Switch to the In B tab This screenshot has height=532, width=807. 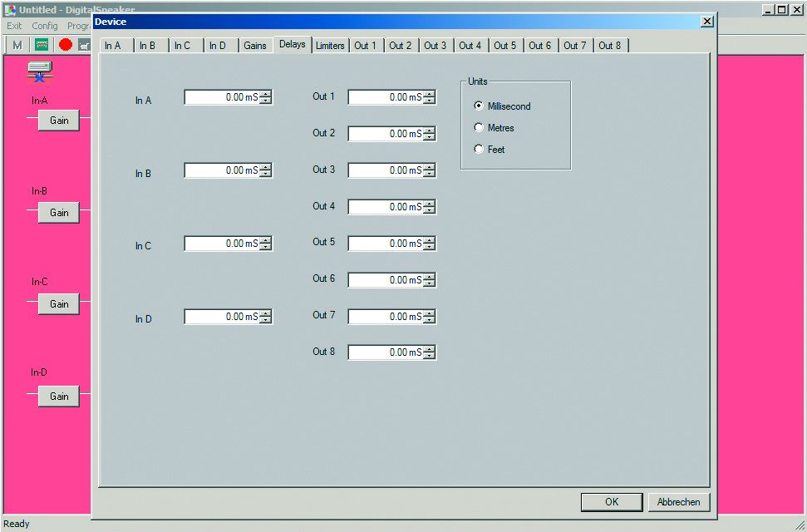[x=150, y=46]
